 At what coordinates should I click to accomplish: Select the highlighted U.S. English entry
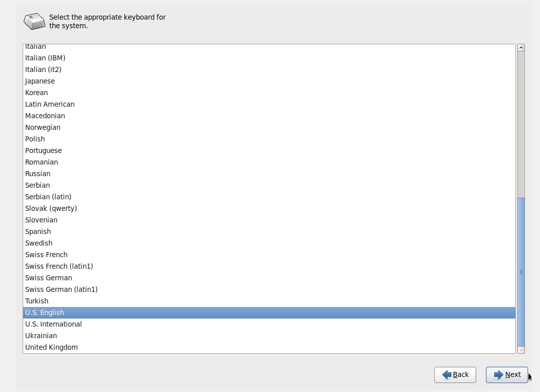click(x=269, y=312)
